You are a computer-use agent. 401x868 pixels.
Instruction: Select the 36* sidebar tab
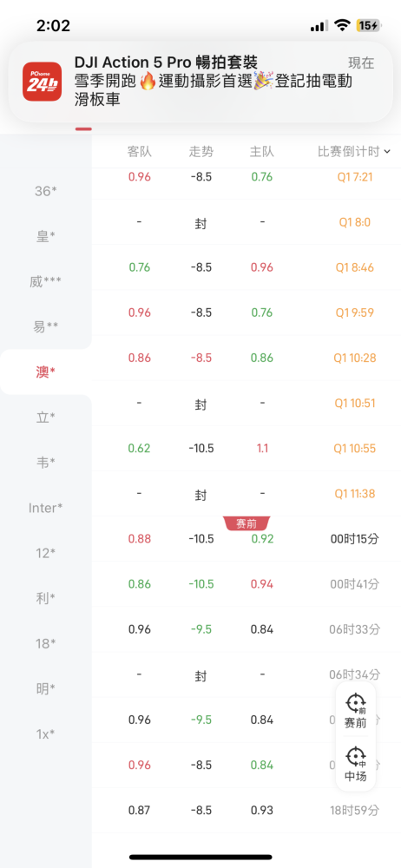[x=46, y=192]
